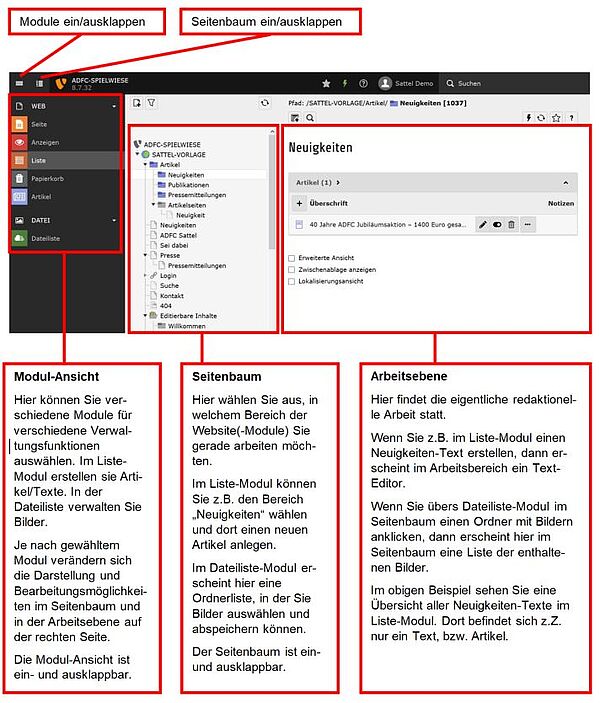This screenshot has height=703, width=600.
Task: Collapse the Artikel table with the chevron
Action: (564, 183)
